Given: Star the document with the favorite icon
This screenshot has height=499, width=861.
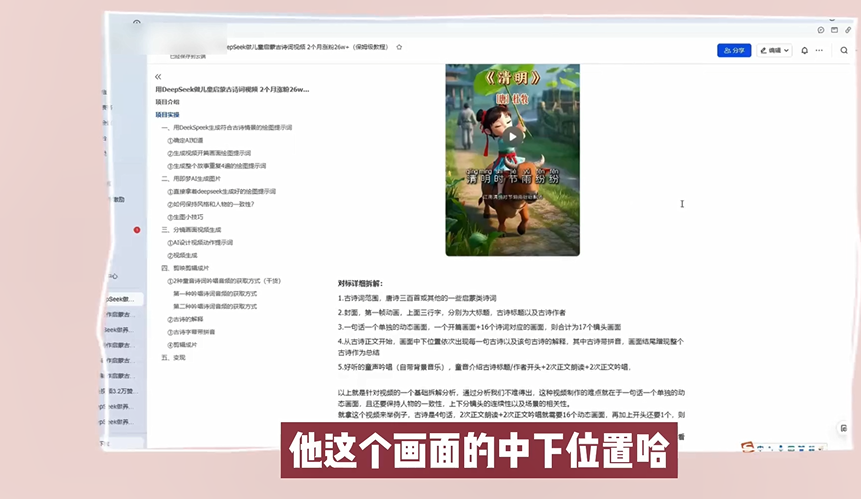Looking at the screenshot, I should click(399, 47).
